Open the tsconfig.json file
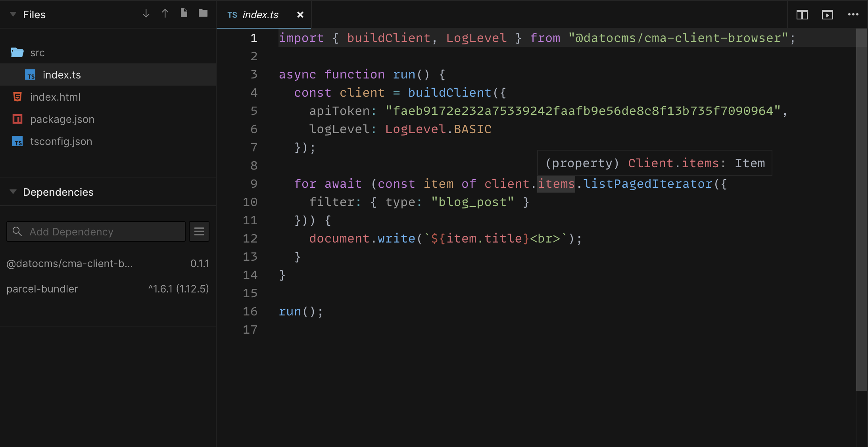This screenshot has width=868, height=447. [61, 141]
